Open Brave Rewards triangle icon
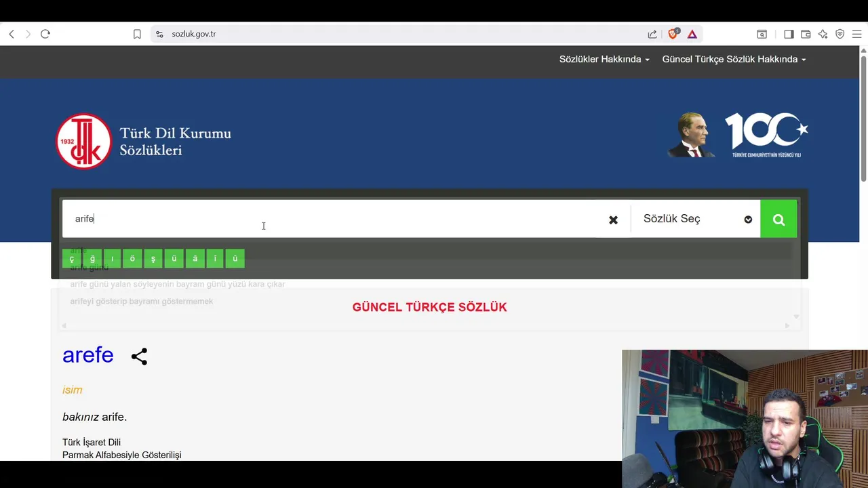Viewport: 868px width, 488px height. [x=692, y=34]
